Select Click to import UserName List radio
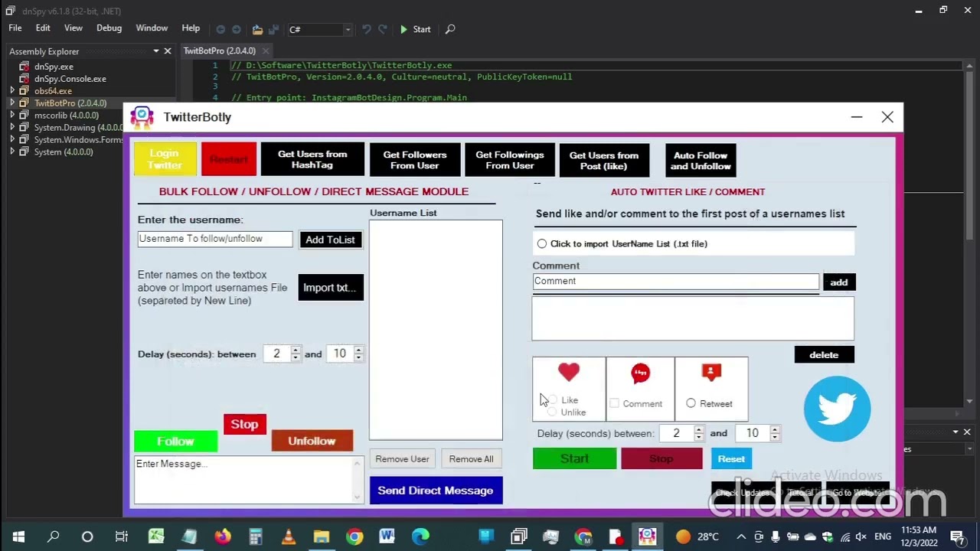 point(542,243)
